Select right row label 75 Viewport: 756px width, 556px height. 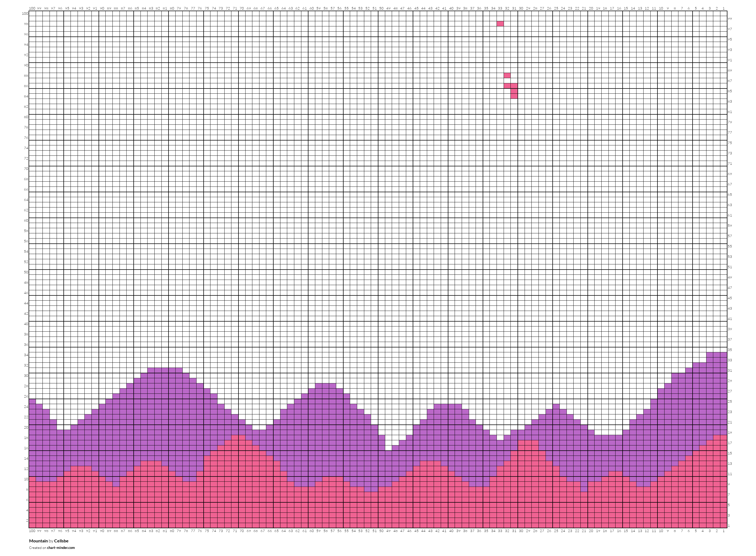[x=730, y=143]
